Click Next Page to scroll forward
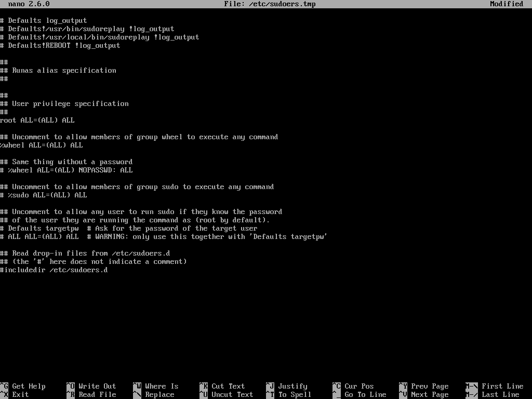This screenshot has width=532, height=399. coord(429,394)
